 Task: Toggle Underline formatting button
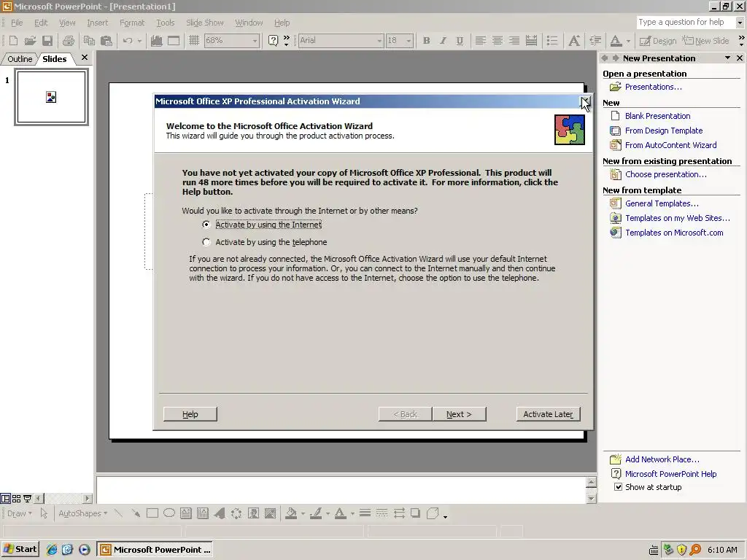[460, 41]
